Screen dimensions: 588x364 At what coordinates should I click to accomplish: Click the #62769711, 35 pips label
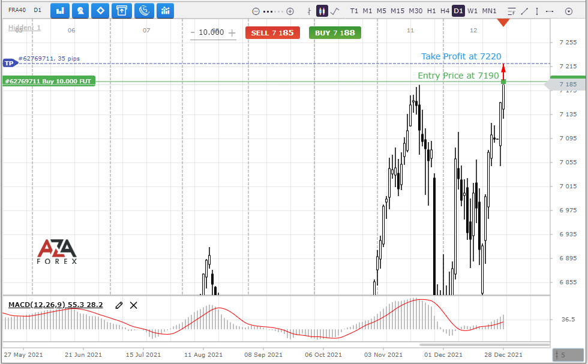coord(49,59)
